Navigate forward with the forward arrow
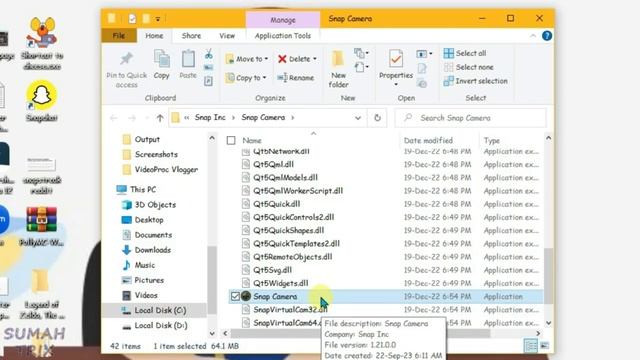This screenshot has height=360, width=640. point(132,118)
